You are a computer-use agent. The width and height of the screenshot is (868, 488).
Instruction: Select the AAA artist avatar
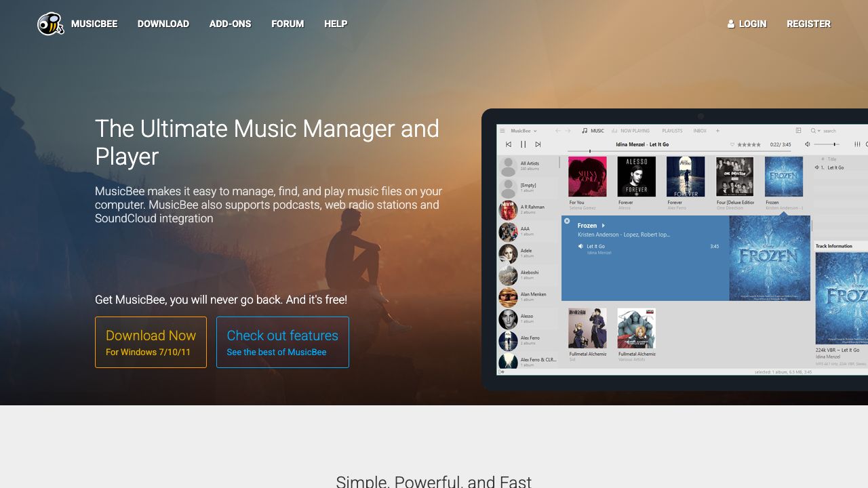point(508,232)
